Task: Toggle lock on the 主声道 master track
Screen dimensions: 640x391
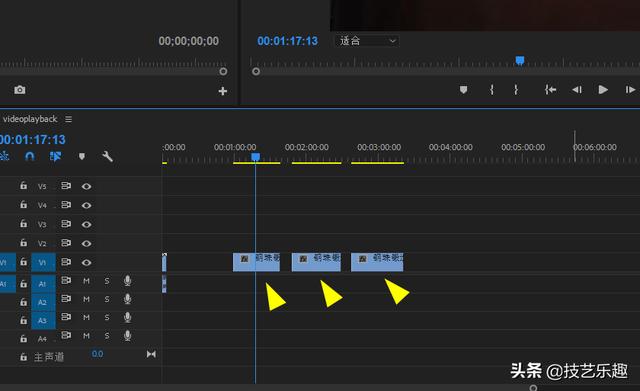Action: coord(24,357)
